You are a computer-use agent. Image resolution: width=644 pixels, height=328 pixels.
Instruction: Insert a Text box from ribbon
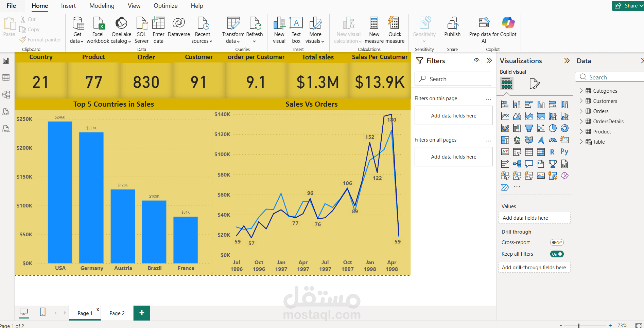(296, 30)
